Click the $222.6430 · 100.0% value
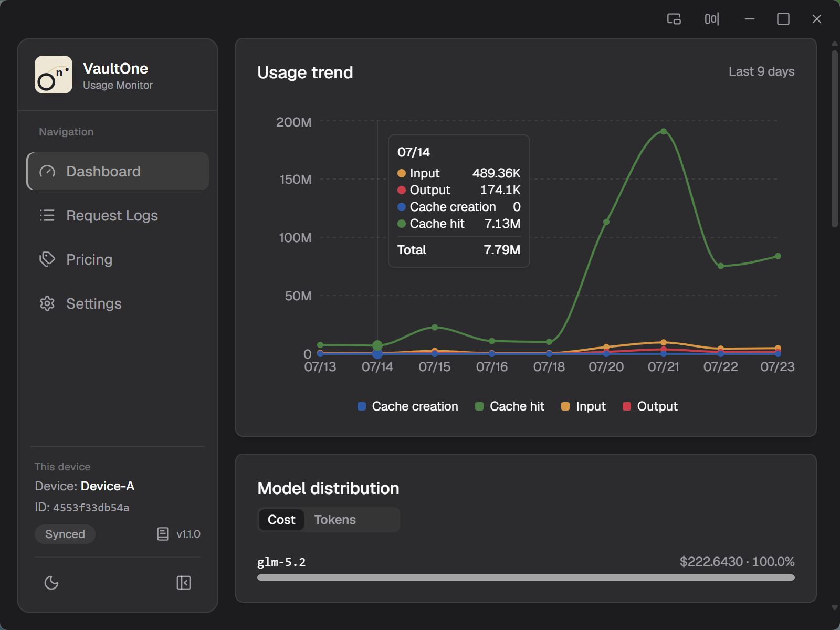Image resolution: width=840 pixels, height=630 pixels. (737, 562)
